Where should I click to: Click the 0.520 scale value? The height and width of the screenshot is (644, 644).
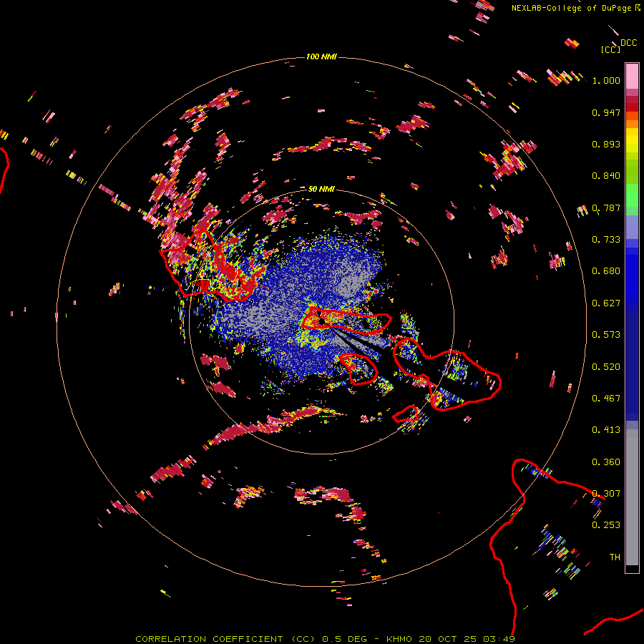click(x=606, y=367)
